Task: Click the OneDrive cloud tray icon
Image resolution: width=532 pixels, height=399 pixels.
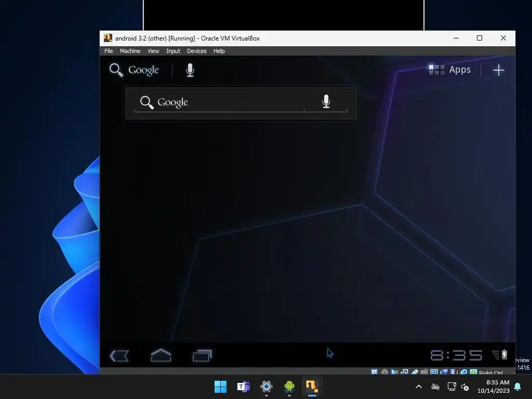Action: 435,387
